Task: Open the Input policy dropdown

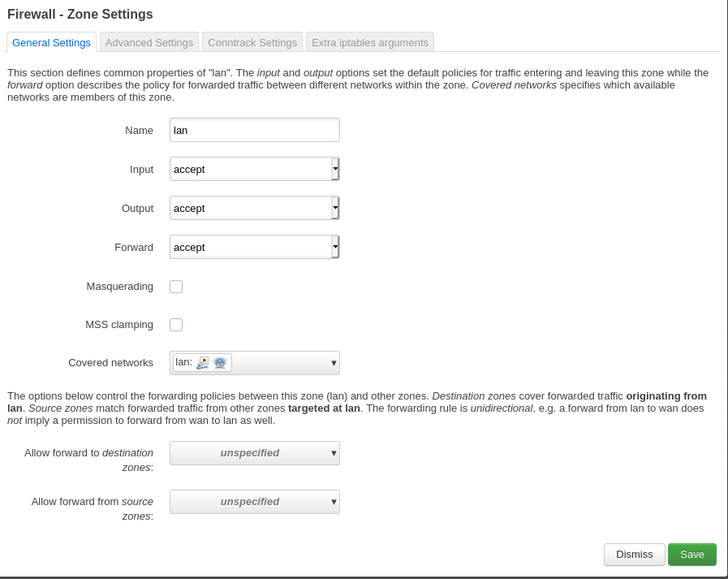Action: pyautogui.click(x=254, y=169)
